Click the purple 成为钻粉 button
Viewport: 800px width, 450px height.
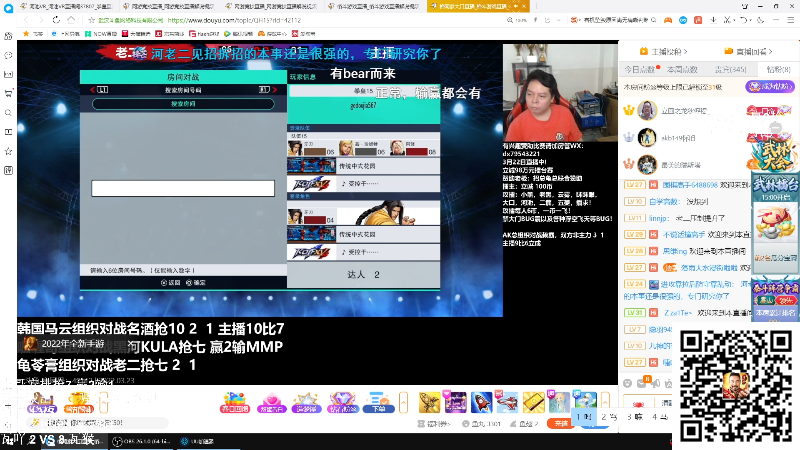point(769,87)
